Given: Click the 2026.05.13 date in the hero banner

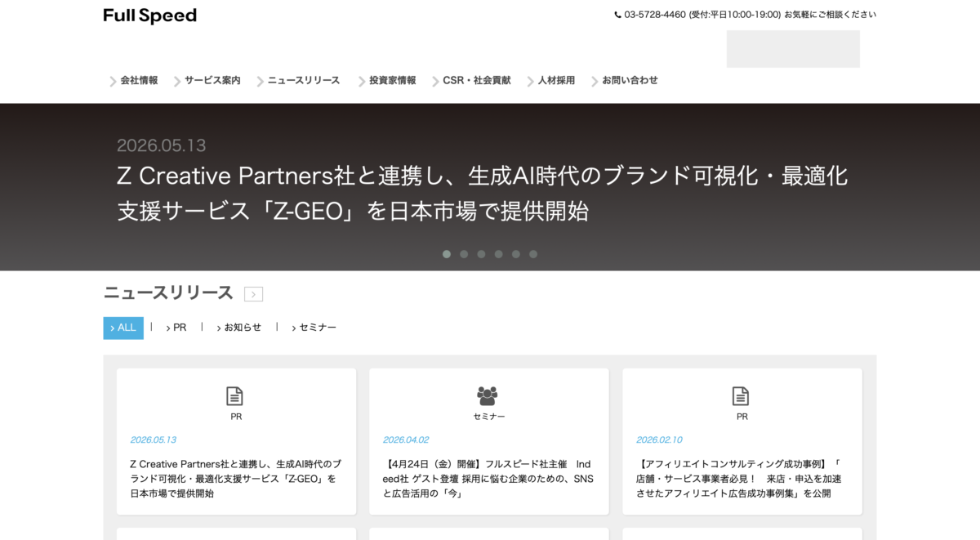Looking at the screenshot, I should pyautogui.click(x=161, y=145).
